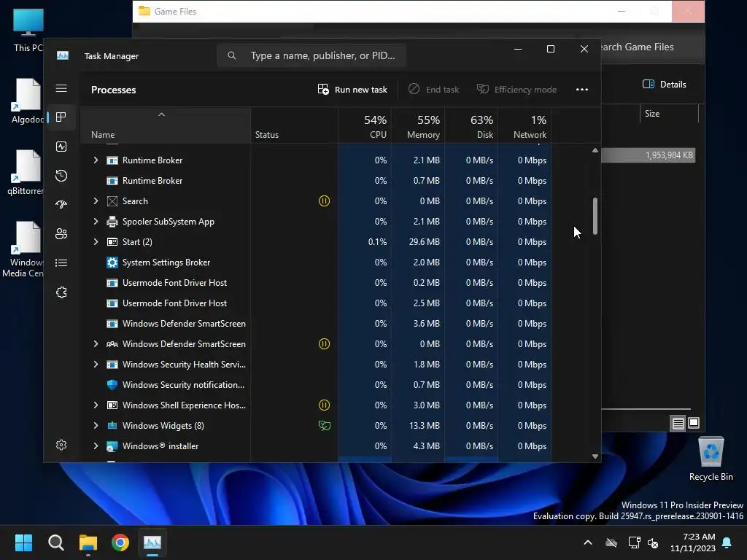Click the System Settings Broker gear icon
The height and width of the screenshot is (560, 747).
(x=112, y=262)
